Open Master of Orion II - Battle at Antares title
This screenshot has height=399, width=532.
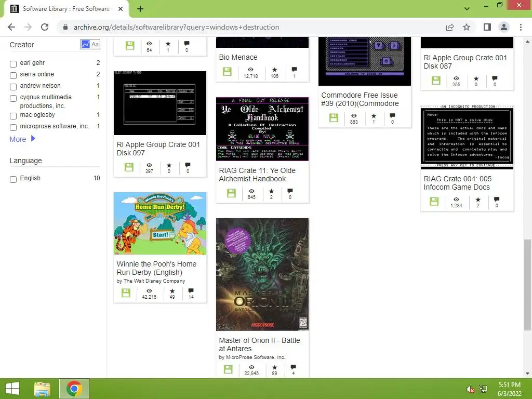click(260, 344)
